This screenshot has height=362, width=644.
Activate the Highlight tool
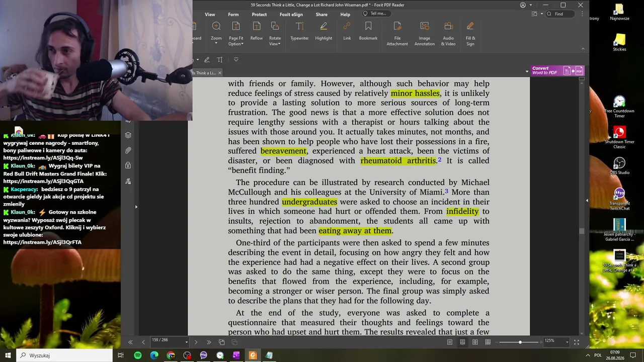click(324, 31)
